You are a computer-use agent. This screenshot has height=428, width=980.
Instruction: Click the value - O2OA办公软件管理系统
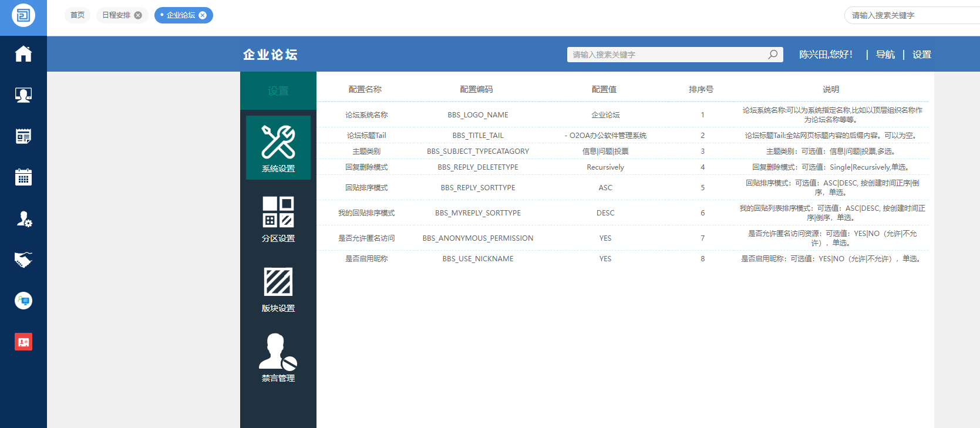coord(605,136)
